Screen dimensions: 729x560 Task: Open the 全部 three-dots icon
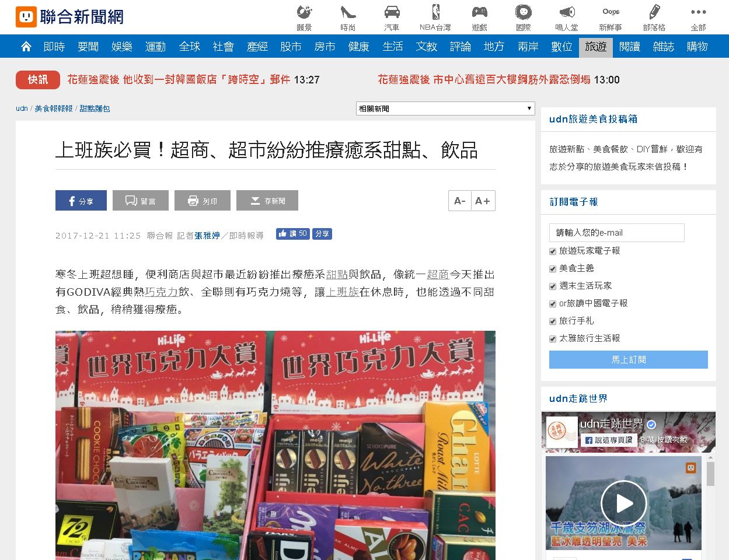pos(698,17)
